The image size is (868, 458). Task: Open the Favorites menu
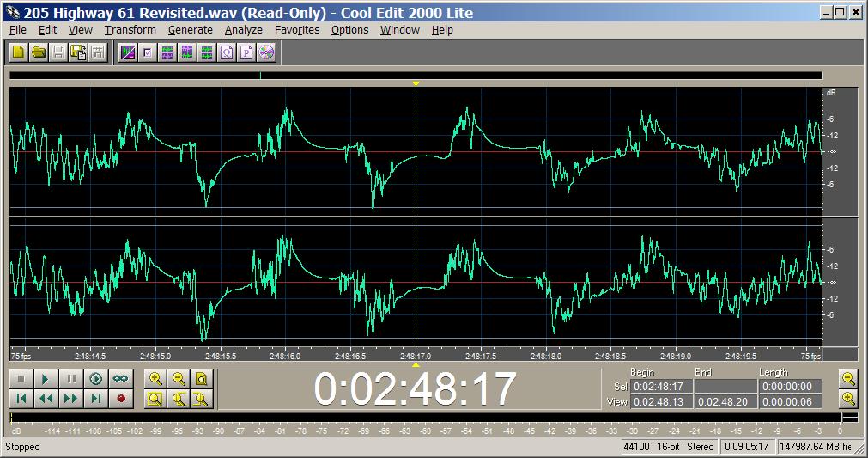pyautogui.click(x=297, y=30)
